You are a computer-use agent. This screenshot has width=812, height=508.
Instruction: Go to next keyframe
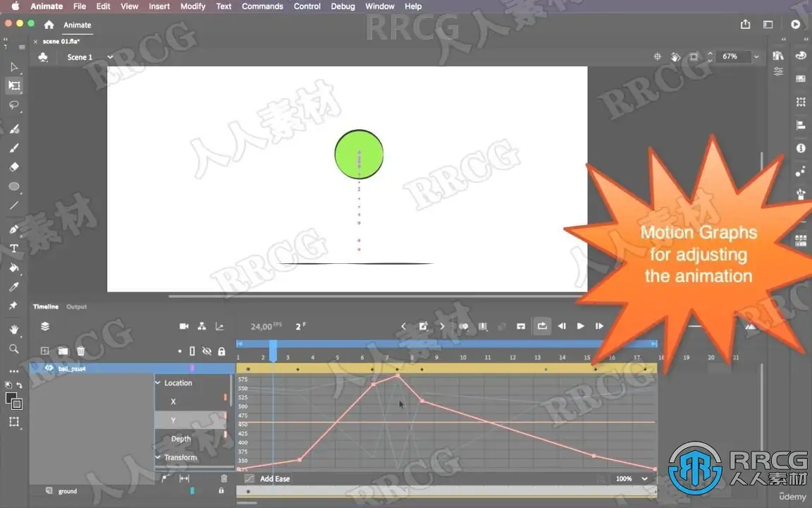pos(442,326)
